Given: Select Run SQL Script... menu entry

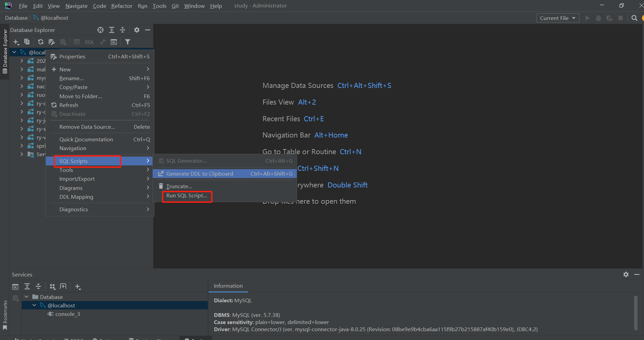Looking at the screenshot, I should (x=187, y=196).
